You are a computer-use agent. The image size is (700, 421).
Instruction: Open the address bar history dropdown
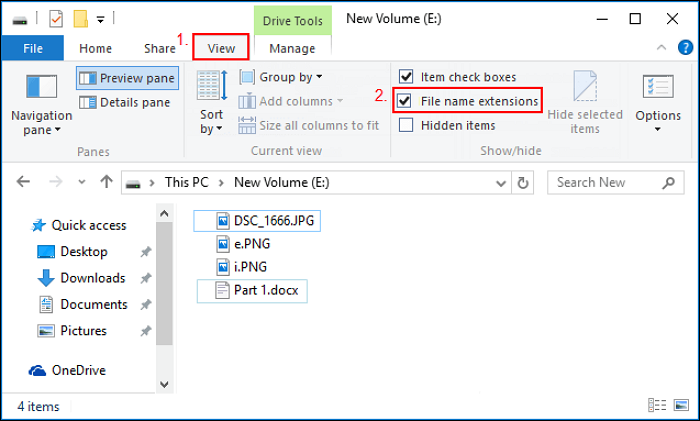(500, 183)
